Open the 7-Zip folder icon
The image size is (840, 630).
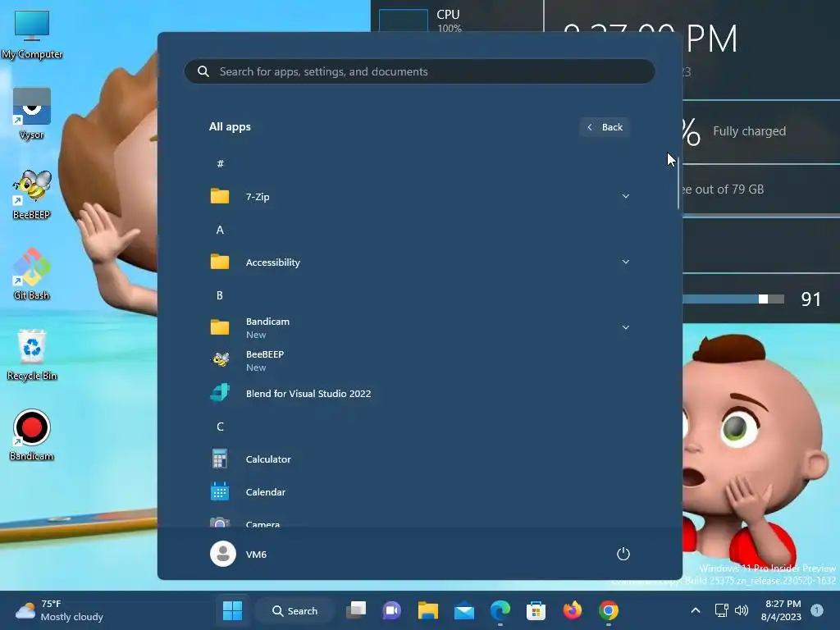(x=220, y=197)
